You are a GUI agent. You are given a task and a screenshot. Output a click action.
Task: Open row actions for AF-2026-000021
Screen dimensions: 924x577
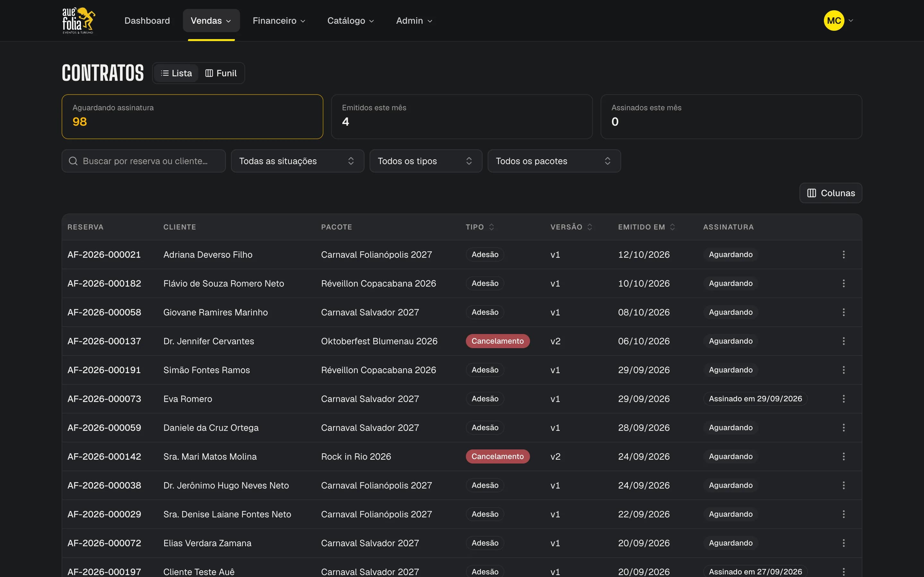click(x=843, y=255)
